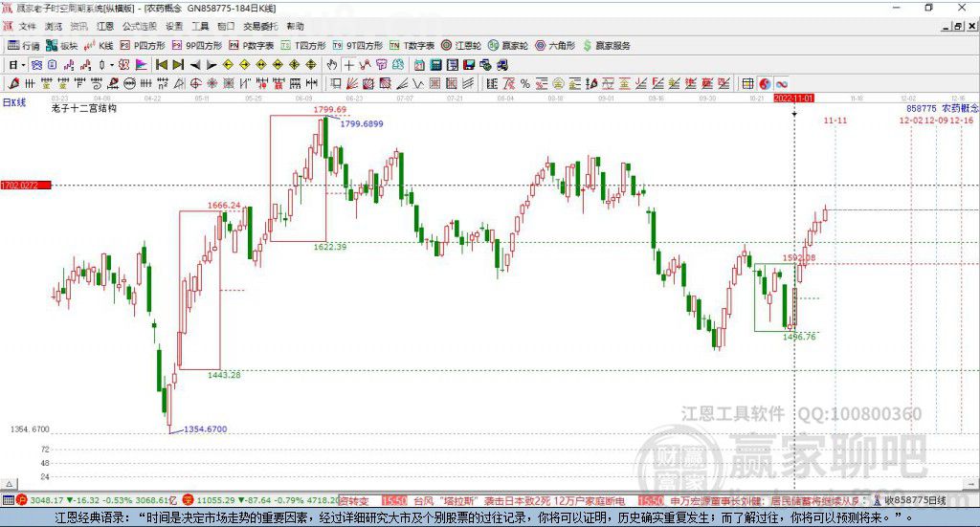Screen dimensions: 980x527
Task: Open the 赢家轮 wheel tool
Action: 508,46
